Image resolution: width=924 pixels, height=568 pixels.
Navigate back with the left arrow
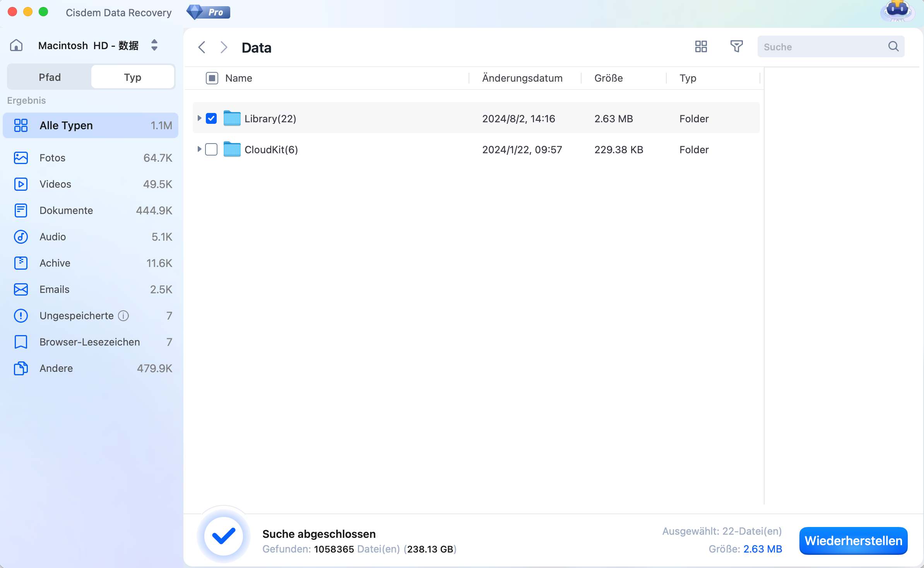point(202,48)
